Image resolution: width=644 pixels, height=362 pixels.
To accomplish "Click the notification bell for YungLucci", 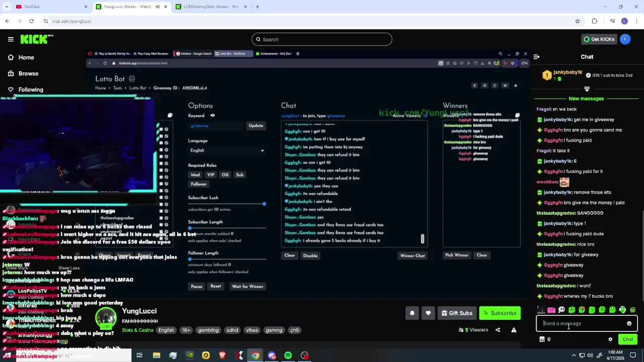I will click(412, 313).
